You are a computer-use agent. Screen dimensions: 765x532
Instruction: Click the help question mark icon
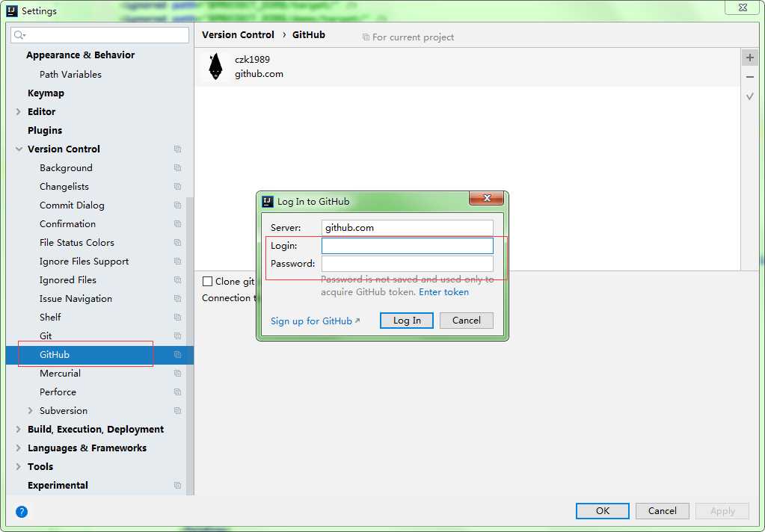click(x=22, y=512)
